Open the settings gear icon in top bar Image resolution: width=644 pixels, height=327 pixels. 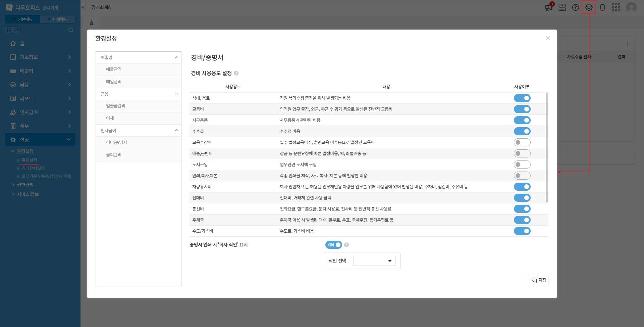pos(589,7)
